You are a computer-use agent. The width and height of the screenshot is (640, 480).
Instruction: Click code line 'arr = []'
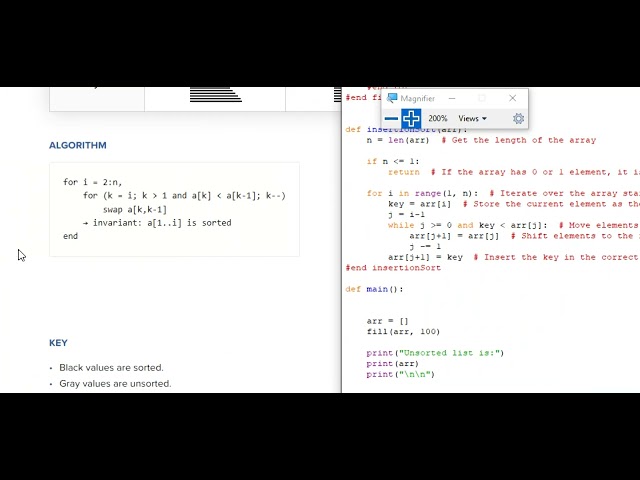[x=387, y=321]
